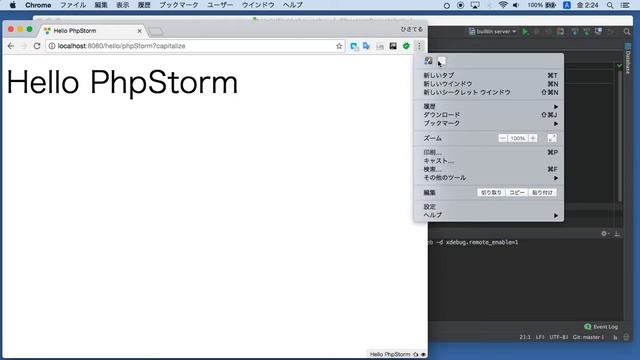Open the Apple menu

coord(13,5)
